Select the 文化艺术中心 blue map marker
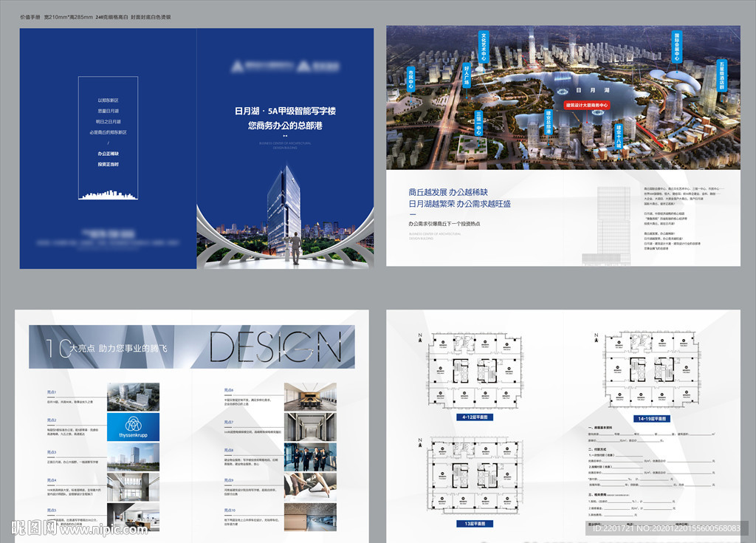 [484, 47]
